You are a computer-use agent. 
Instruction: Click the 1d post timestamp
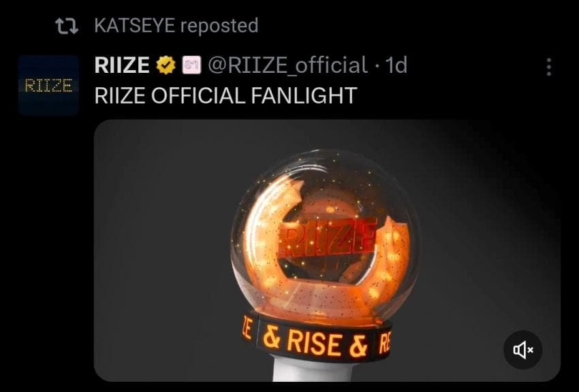click(396, 65)
